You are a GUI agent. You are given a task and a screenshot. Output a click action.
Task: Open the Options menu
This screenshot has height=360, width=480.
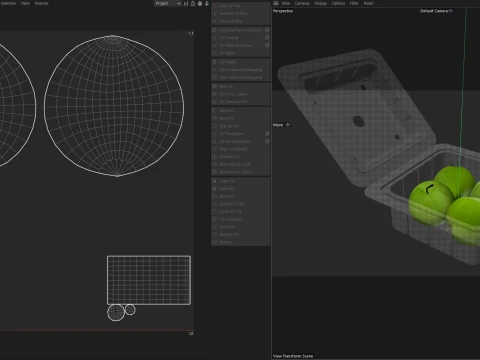pos(338,3)
